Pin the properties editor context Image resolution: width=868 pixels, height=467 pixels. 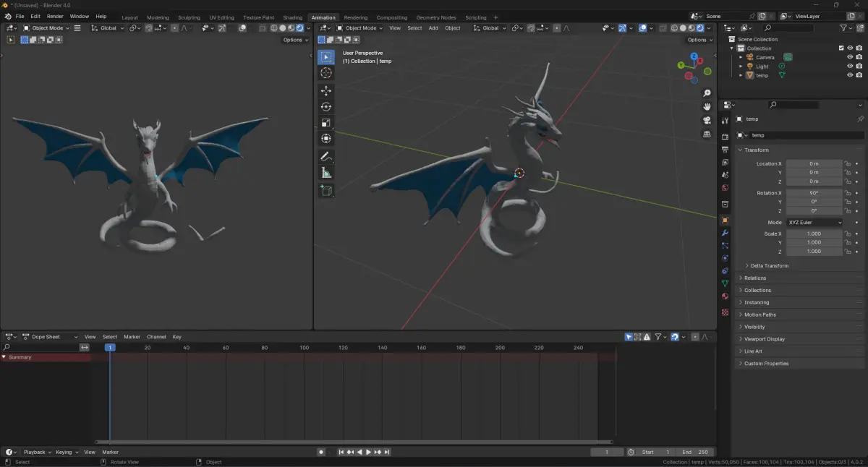tap(860, 119)
